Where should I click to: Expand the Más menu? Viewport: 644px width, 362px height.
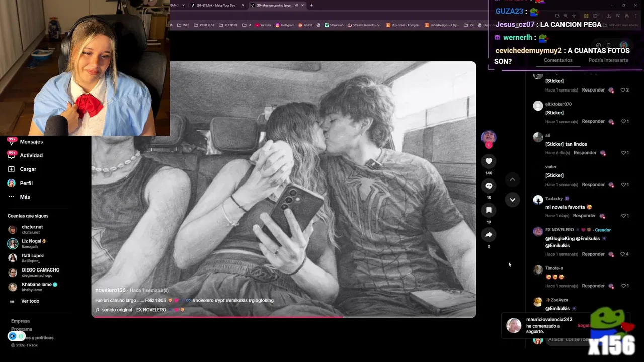click(x=19, y=197)
